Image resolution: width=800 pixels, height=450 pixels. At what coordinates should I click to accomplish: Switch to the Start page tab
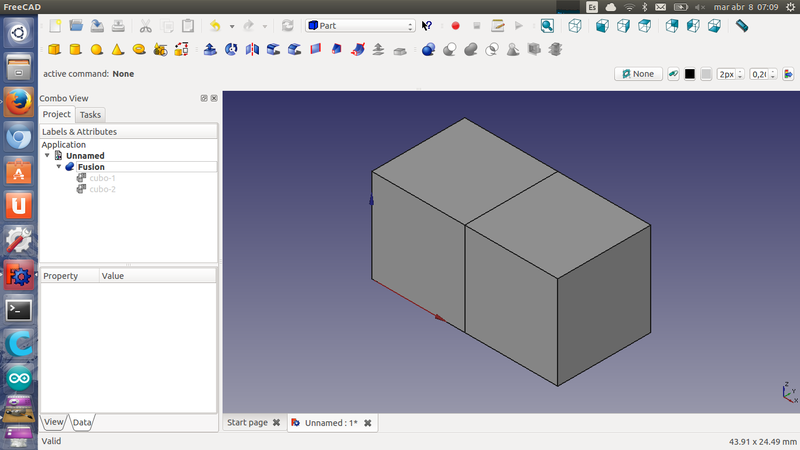click(247, 423)
